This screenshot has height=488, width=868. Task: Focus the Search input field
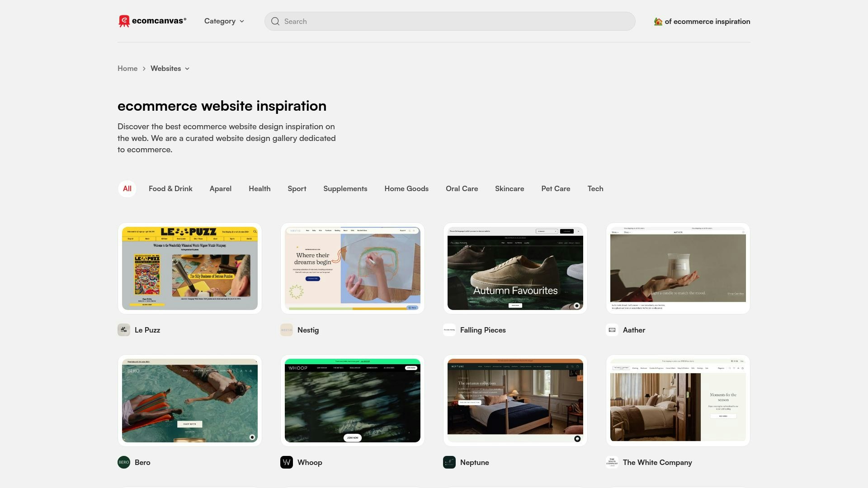450,21
